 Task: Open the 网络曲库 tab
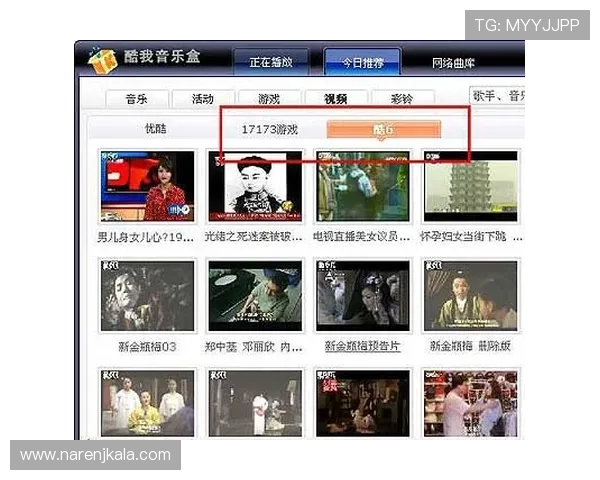453,62
